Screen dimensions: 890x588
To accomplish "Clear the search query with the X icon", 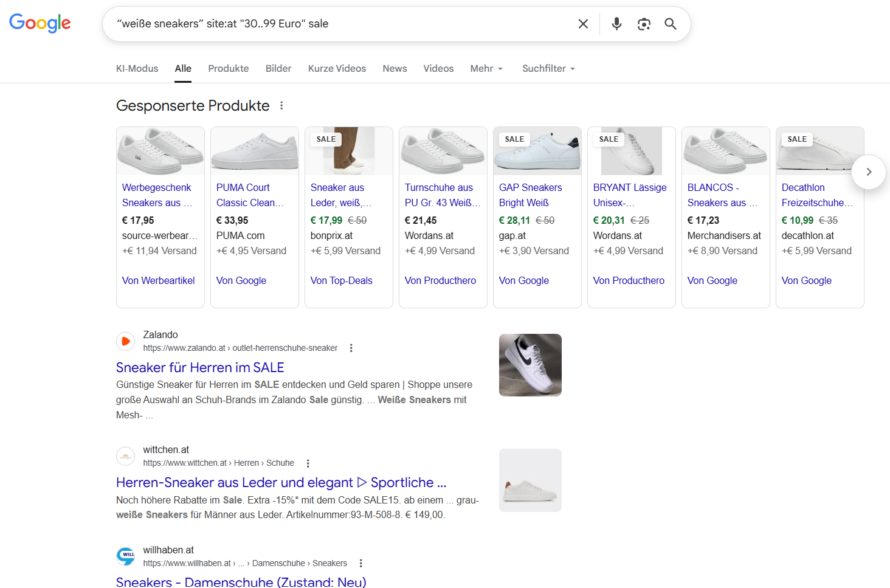I will point(583,24).
